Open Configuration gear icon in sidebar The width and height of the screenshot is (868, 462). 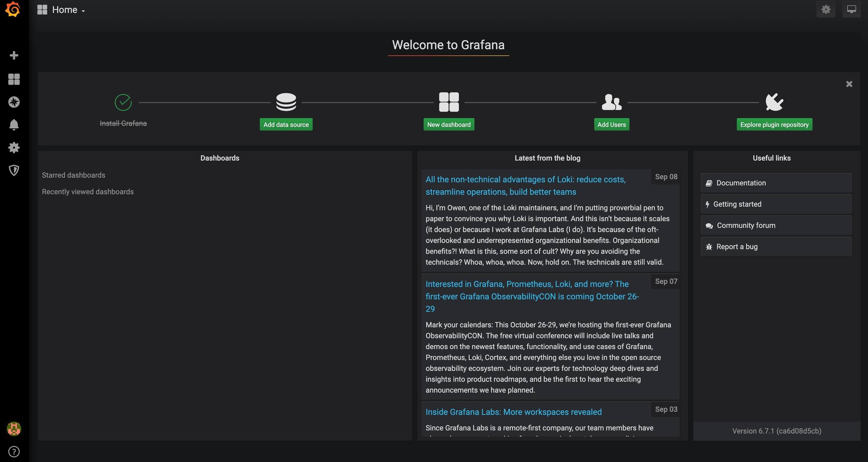[14, 148]
